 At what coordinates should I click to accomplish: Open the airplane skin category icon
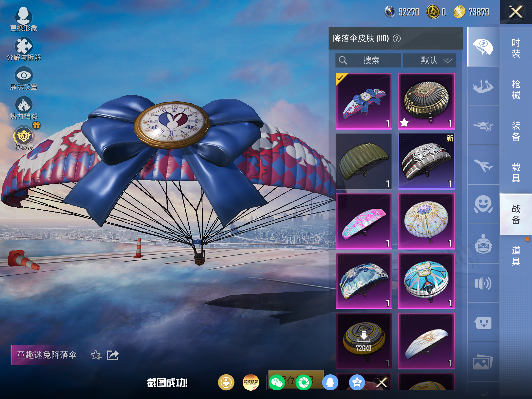(483, 165)
